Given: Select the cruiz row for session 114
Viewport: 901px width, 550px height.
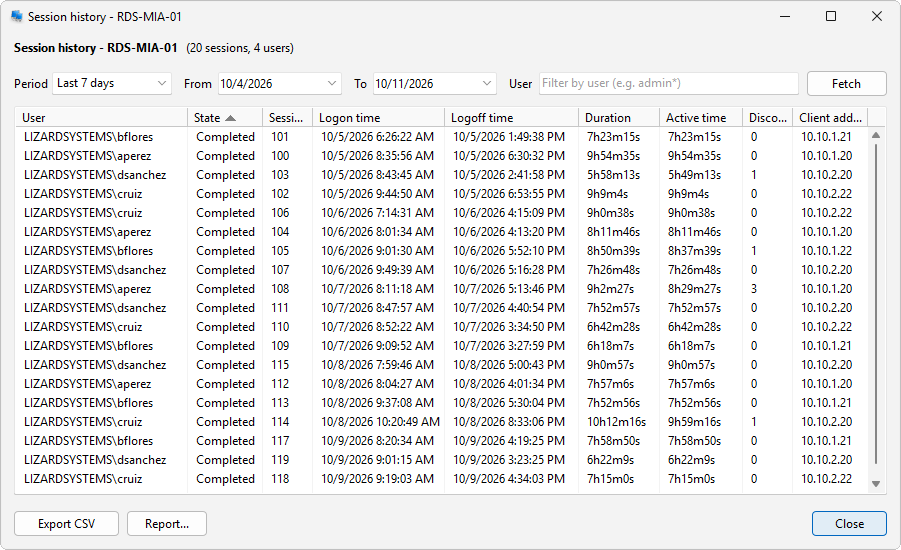Looking at the screenshot, I should click(x=441, y=421).
